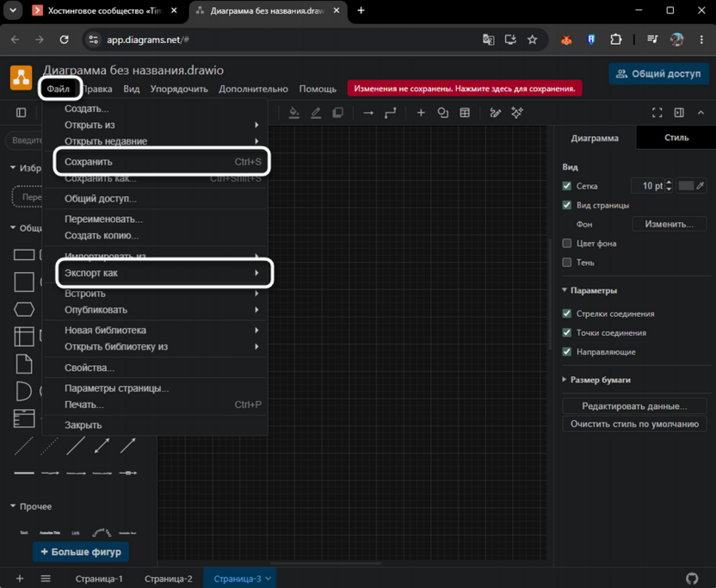This screenshot has width=716, height=588.
Task: Collapse the Параметры section
Action: point(589,291)
